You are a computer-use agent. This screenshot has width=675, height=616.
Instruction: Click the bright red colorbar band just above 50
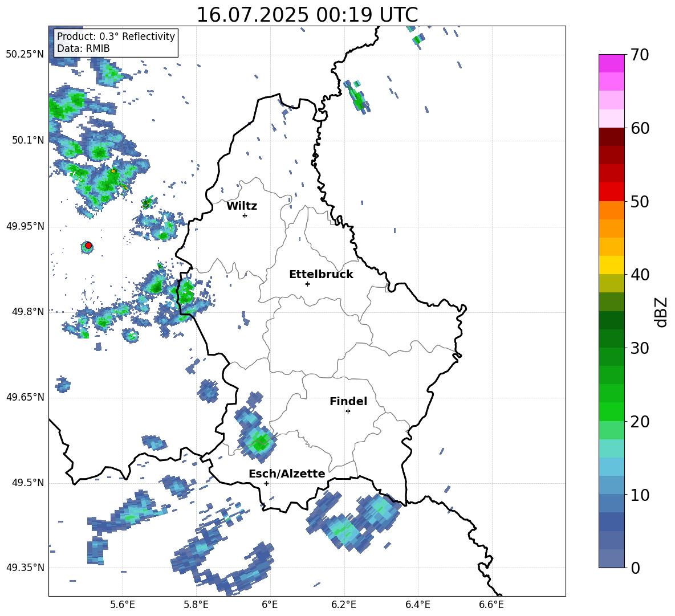(611, 192)
